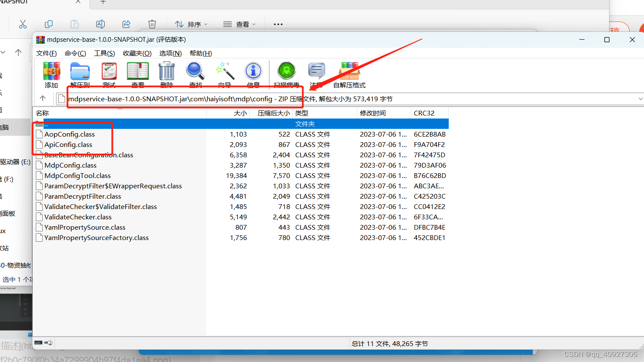This screenshot has height=362, width=644.
Task: Sort by Packed size (压缩后大小) column header
Action: 271,113
